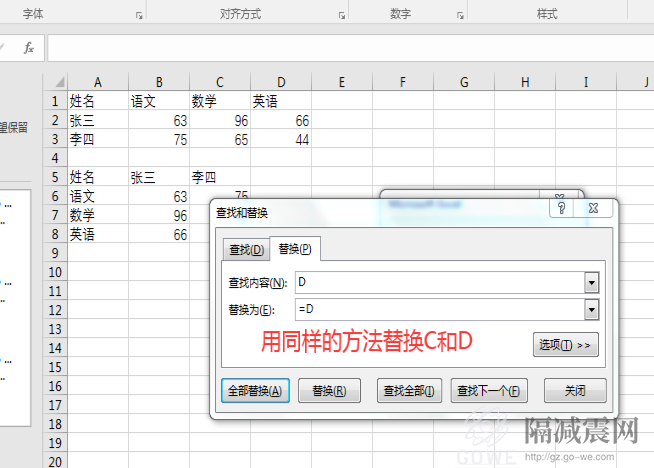Click the 选项(T) >> button

(566, 345)
